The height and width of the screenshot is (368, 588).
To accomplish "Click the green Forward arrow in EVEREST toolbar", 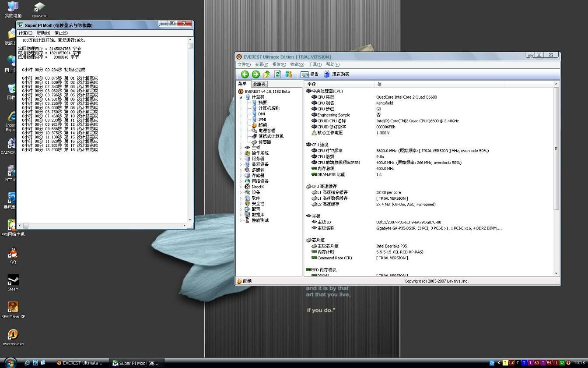I will (x=255, y=74).
